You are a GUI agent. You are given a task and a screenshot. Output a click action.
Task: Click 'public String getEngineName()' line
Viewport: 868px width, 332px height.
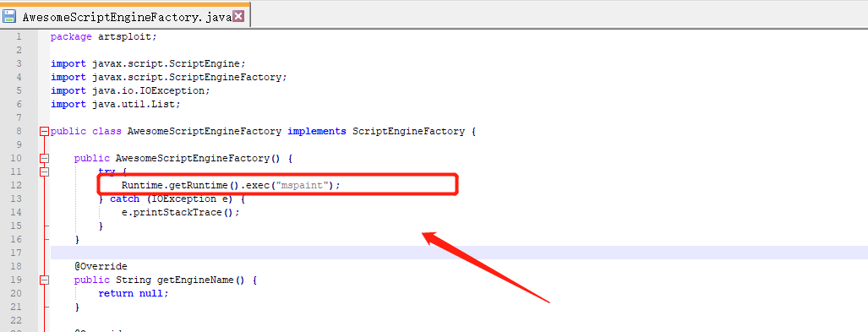(x=166, y=280)
